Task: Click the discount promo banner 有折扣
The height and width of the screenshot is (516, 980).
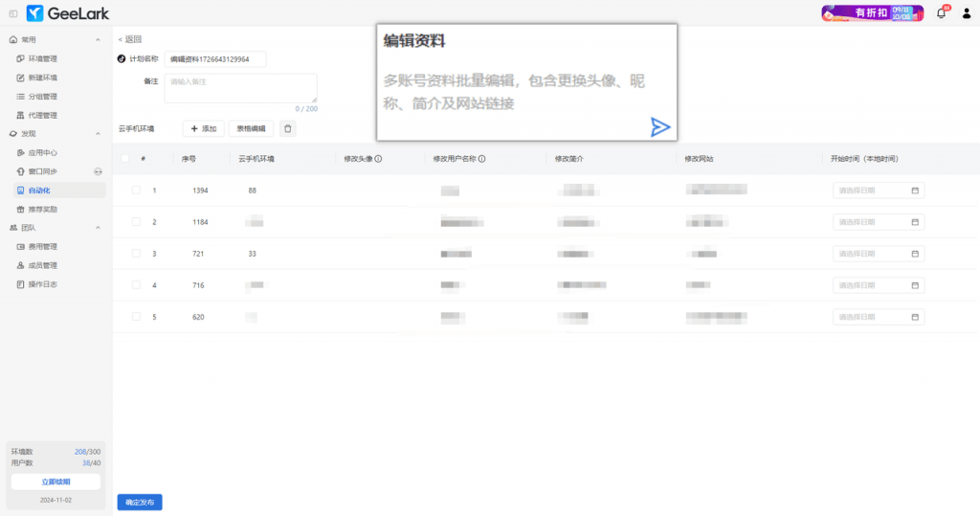Action: [872, 13]
